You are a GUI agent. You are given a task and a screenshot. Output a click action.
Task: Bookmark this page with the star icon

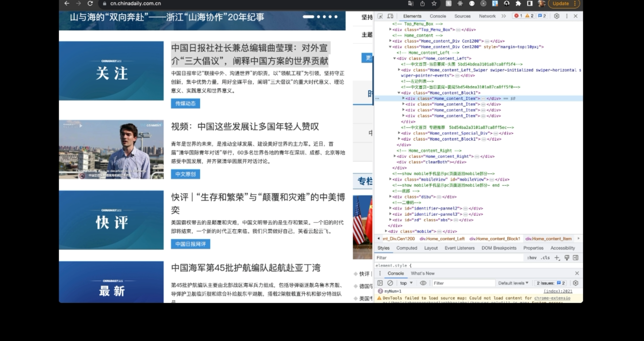pyautogui.click(x=434, y=4)
